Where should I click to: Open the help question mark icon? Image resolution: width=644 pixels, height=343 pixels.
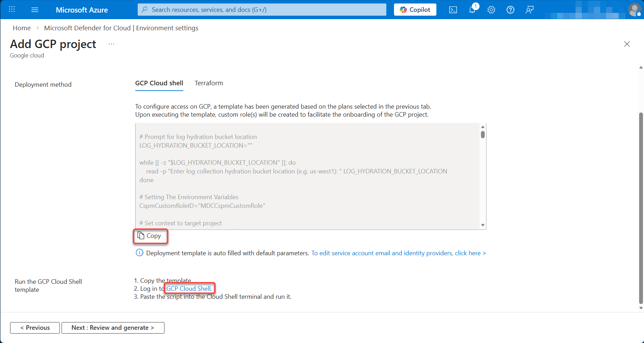[x=510, y=10]
